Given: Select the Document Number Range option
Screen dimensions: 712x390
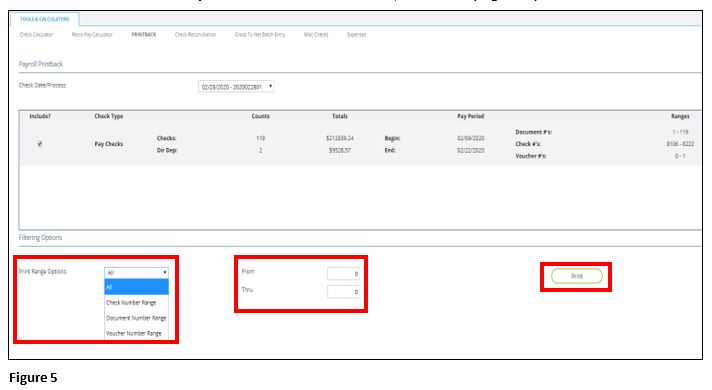Looking at the screenshot, I should [136, 318].
